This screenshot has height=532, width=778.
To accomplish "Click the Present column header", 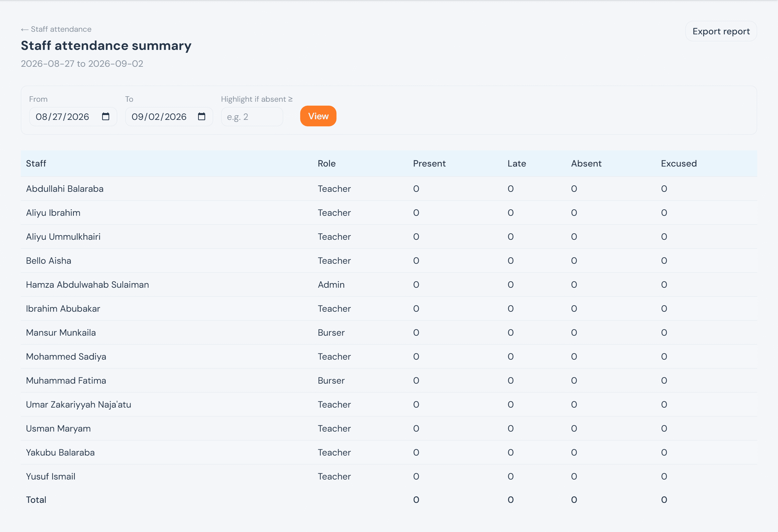I will click(x=429, y=163).
